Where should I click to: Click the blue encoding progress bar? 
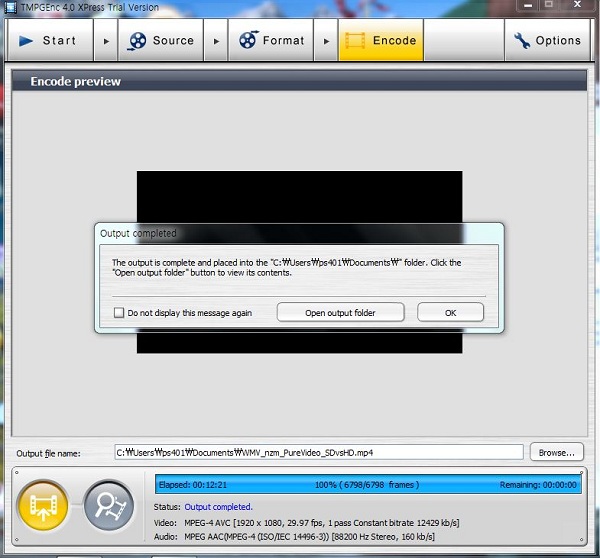click(x=368, y=485)
